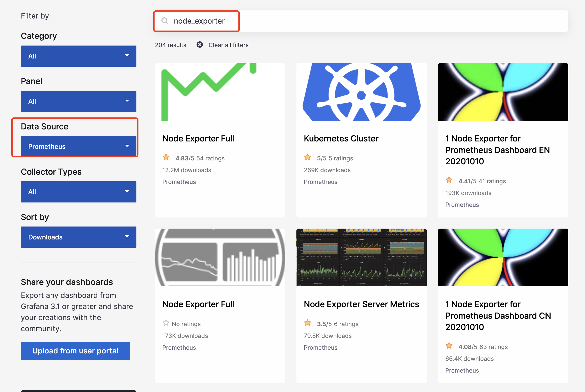This screenshot has height=392, width=585.
Task: Click the 269K downloads text
Action: (x=327, y=170)
